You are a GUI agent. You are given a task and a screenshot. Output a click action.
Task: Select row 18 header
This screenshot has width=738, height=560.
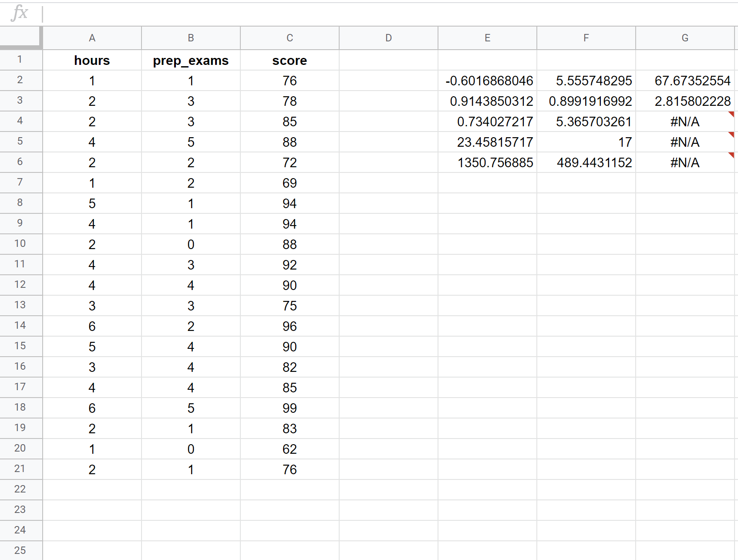tap(21, 408)
